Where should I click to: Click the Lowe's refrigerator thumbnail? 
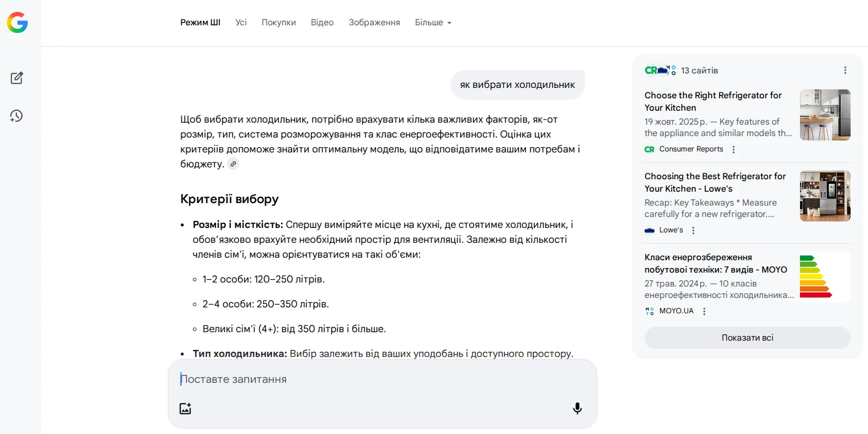tap(825, 196)
